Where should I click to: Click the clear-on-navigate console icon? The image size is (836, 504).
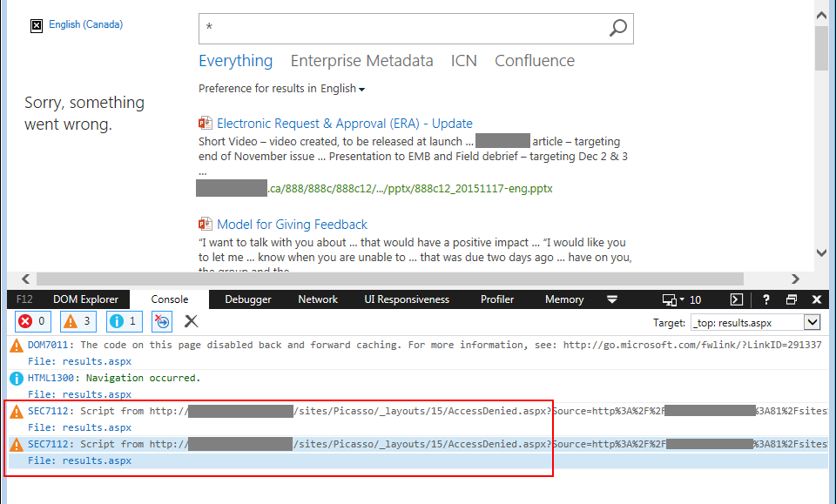(162, 321)
